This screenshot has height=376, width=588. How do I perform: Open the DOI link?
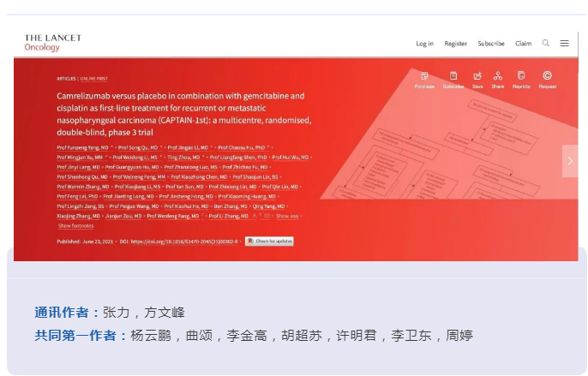[184, 242]
